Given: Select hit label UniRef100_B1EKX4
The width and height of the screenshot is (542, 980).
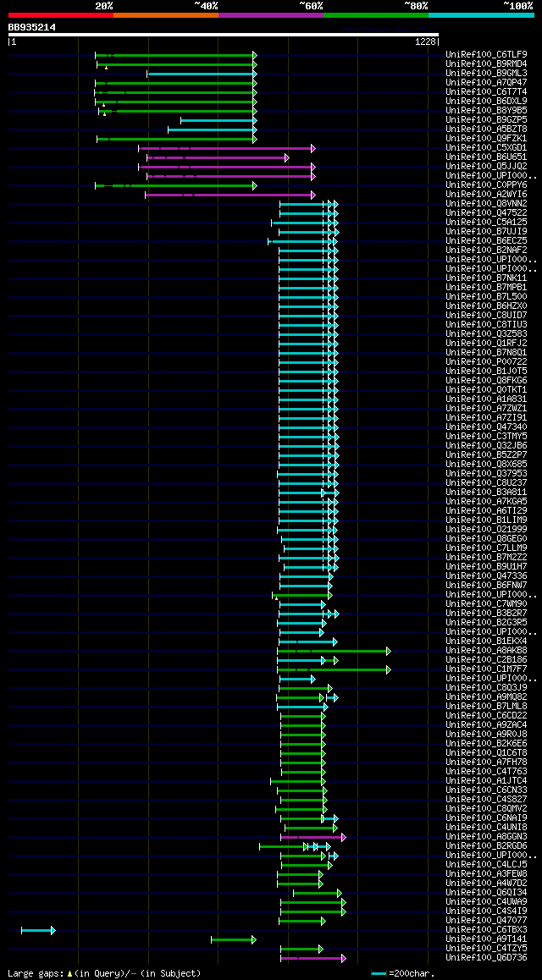Looking at the screenshot, I should pos(486,641).
